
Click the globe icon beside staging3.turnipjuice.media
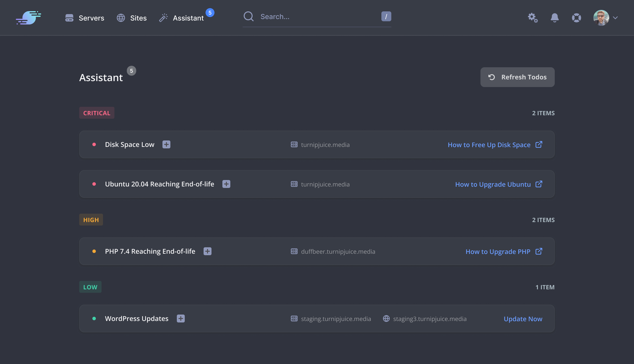386,318
